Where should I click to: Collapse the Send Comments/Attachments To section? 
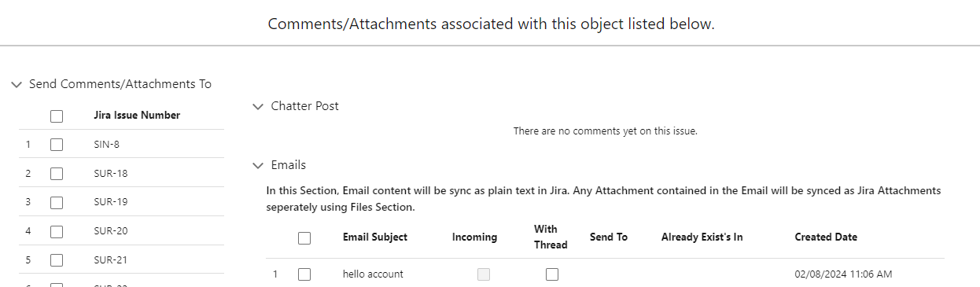click(17, 84)
